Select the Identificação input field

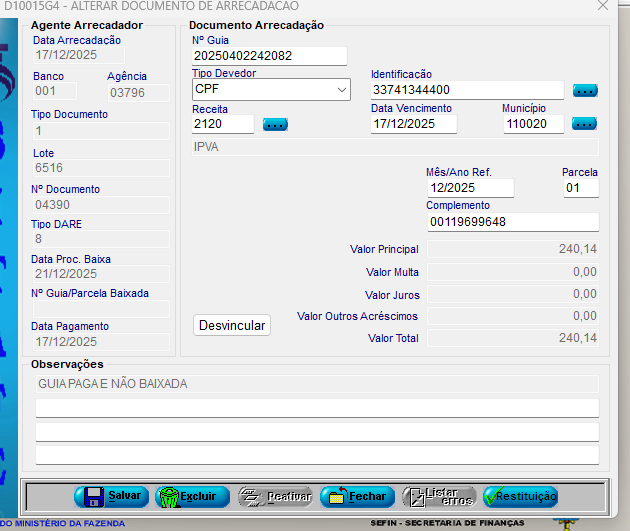point(466,91)
